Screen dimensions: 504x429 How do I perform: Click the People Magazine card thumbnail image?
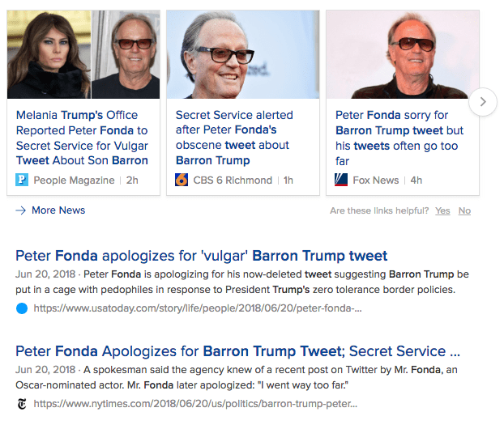(83, 55)
